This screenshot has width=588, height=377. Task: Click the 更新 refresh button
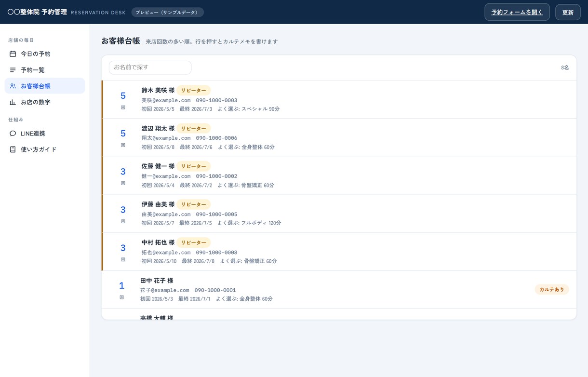(x=568, y=12)
